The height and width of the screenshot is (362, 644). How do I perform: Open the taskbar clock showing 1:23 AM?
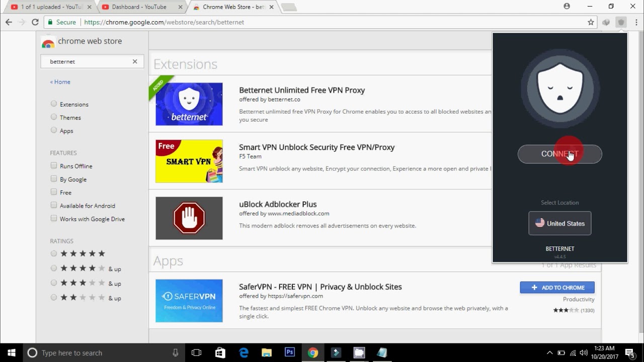coord(604,353)
